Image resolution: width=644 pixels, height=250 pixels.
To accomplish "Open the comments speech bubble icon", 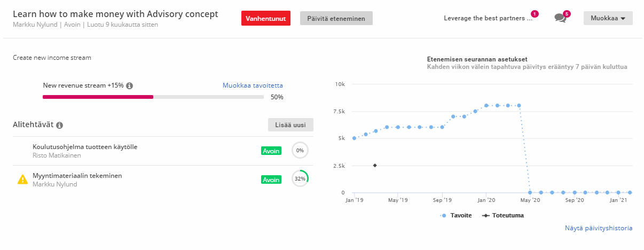I will point(560,18).
